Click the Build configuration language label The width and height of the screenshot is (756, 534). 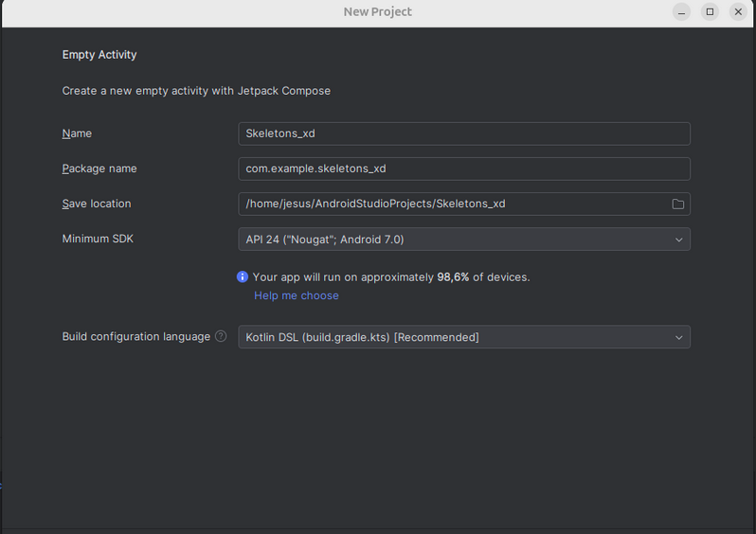pyautogui.click(x=136, y=336)
